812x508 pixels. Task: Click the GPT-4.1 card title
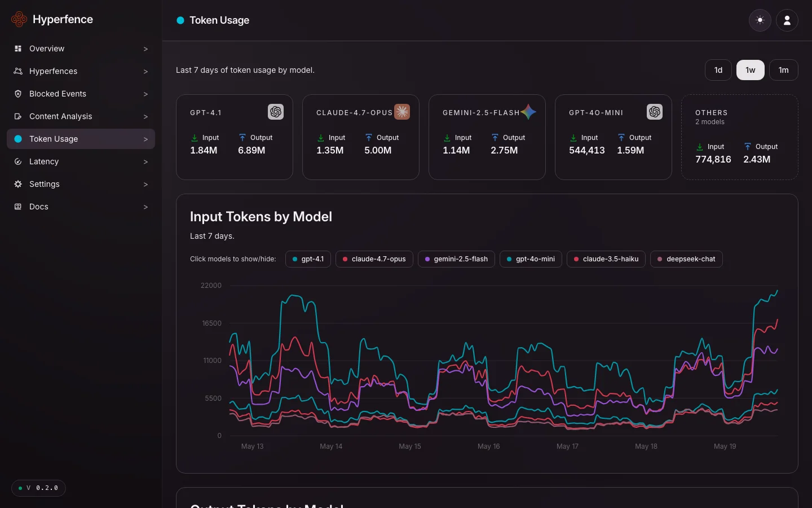coord(206,113)
